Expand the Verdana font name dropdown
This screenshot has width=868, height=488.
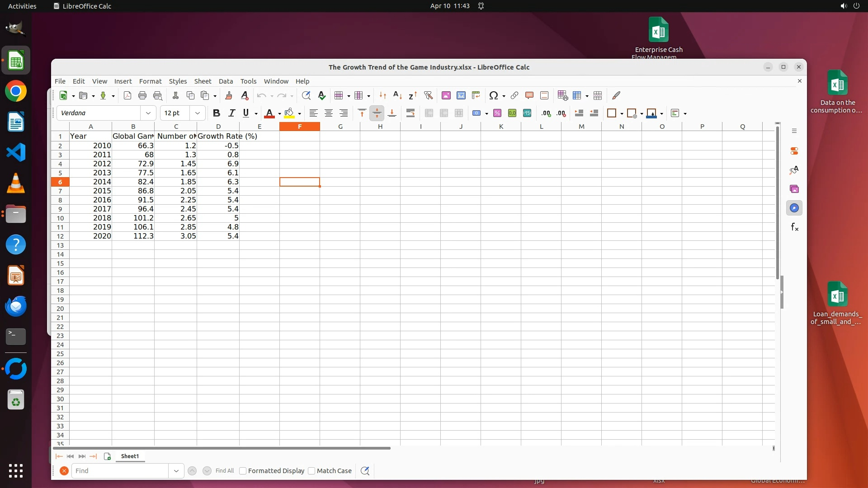148,113
